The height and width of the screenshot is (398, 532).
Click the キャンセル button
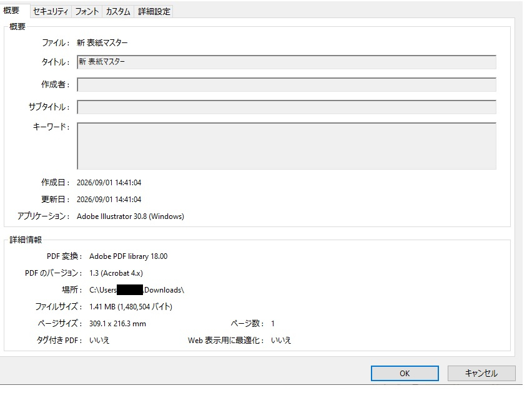pos(481,373)
